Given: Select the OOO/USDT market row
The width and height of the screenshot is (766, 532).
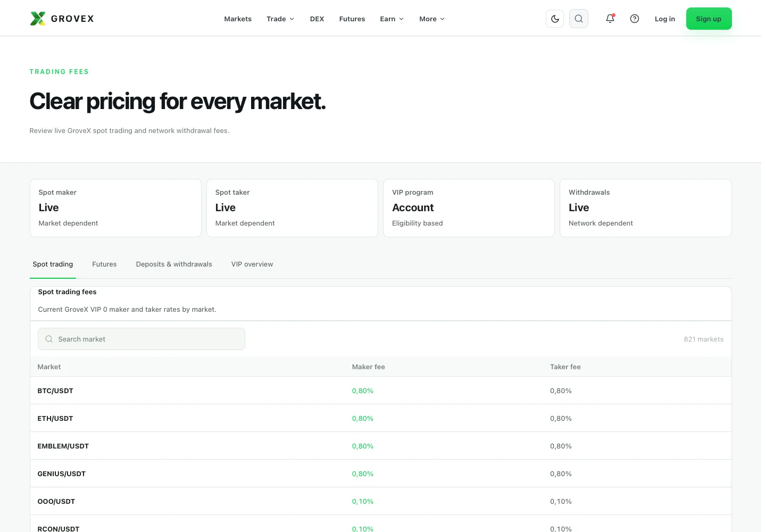Looking at the screenshot, I should pyautogui.click(x=381, y=501).
